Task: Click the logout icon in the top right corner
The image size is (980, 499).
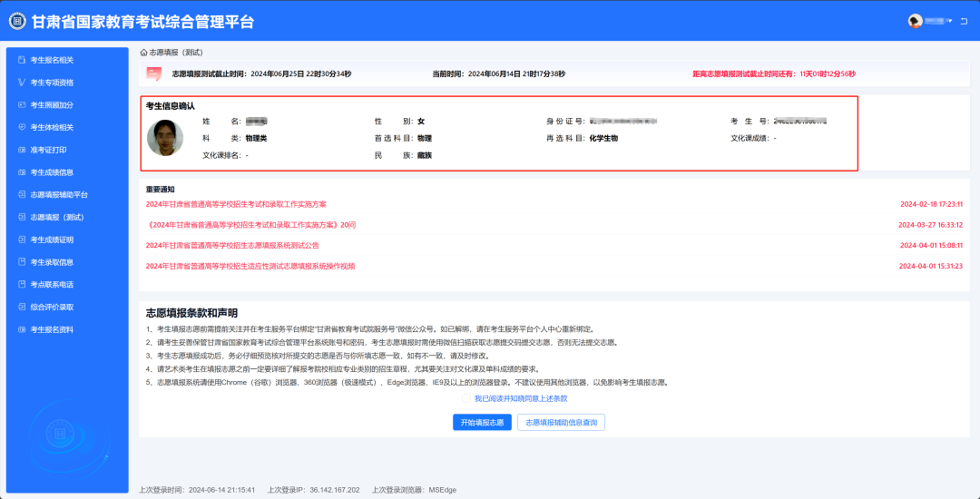Action: 964,21
